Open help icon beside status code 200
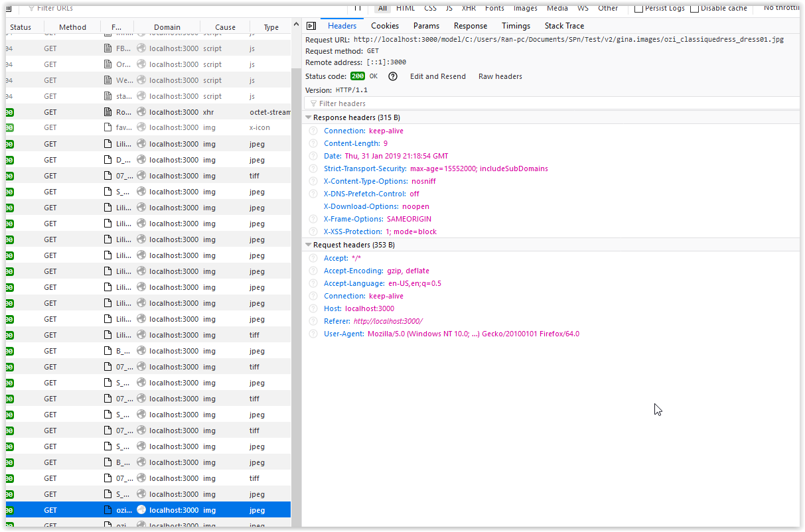 point(393,76)
